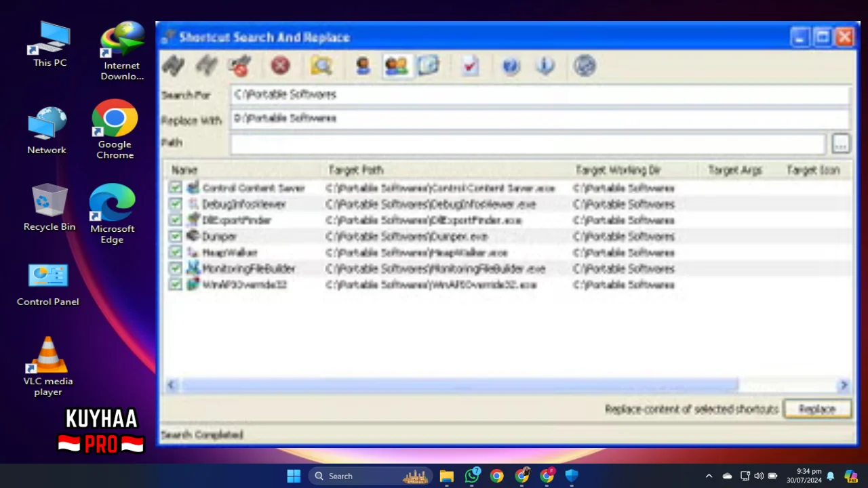Click into the Search For field
Viewport: 868px width, 488px height.
(x=540, y=95)
